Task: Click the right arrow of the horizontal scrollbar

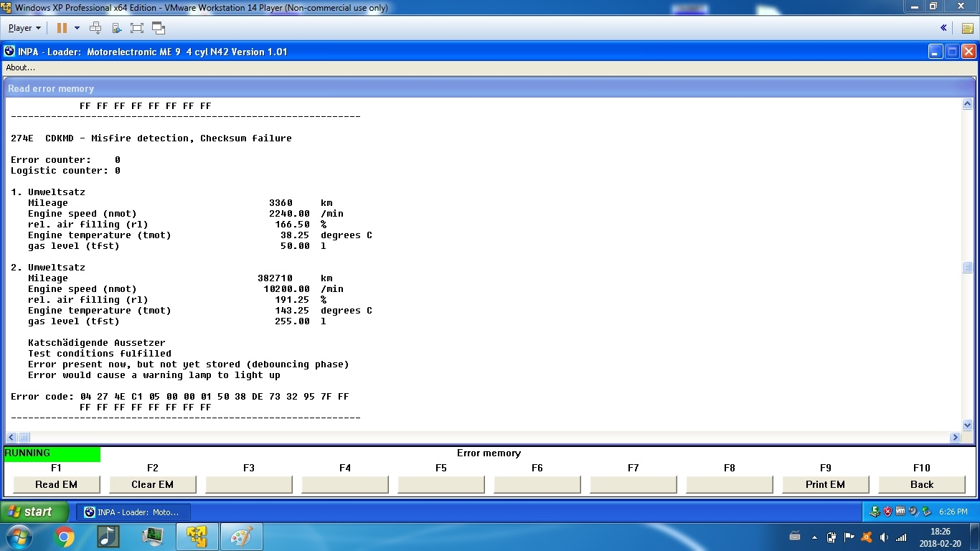Action: (955, 437)
